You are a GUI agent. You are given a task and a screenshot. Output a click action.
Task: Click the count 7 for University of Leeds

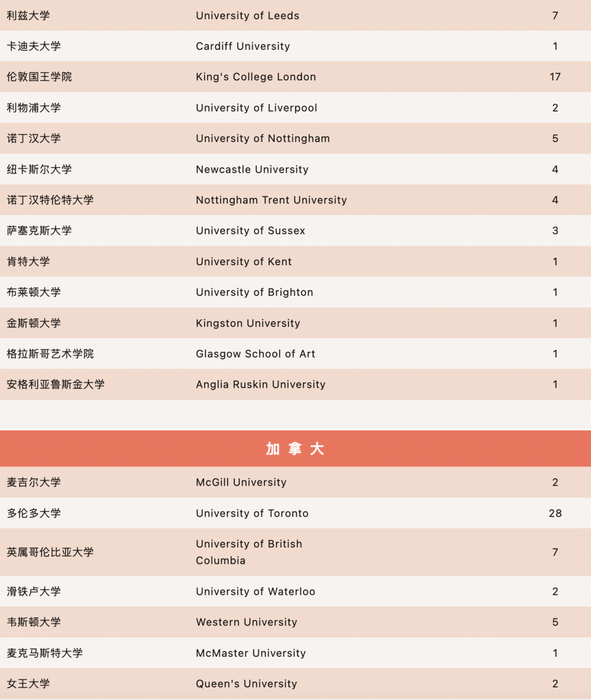click(x=555, y=15)
